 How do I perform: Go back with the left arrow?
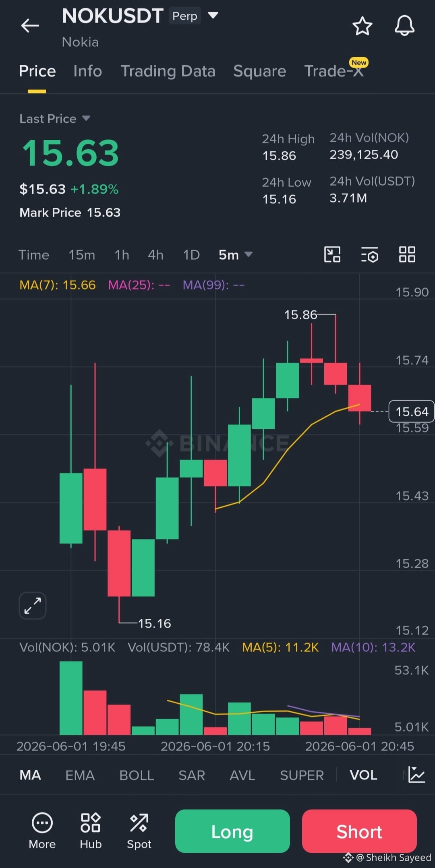point(30,26)
